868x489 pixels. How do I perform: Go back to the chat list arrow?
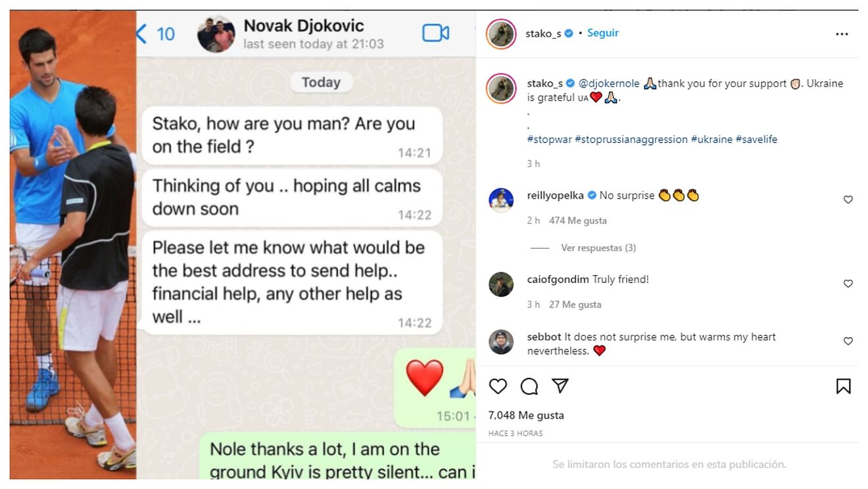click(x=141, y=34)
